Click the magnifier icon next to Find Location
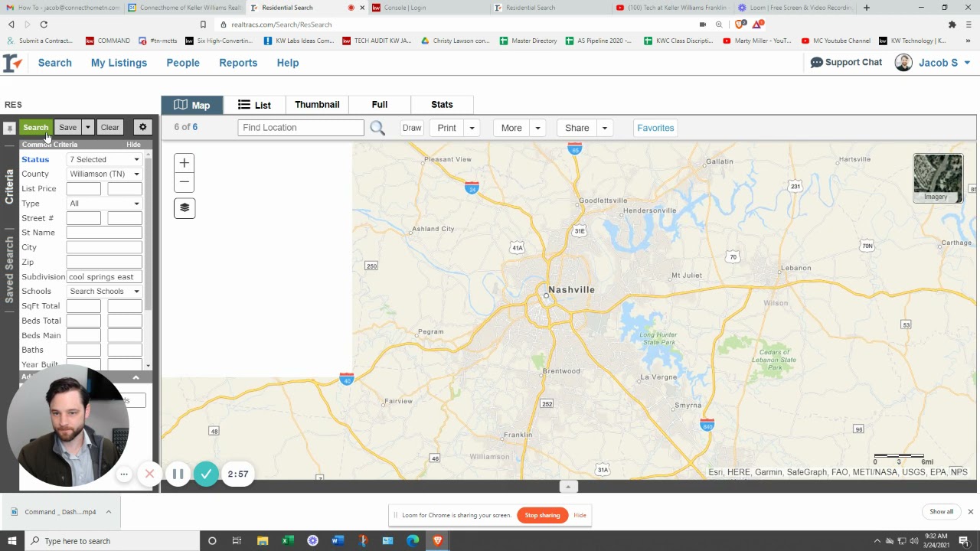 pyautogui.click(x=377, y=128)
